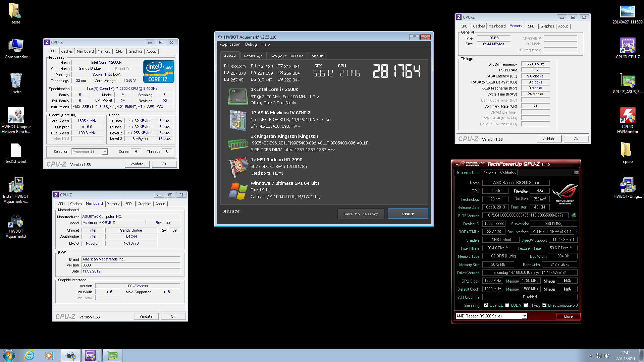Click START button in Aquamark
The image size is (644, 362).
click(408, 214)
